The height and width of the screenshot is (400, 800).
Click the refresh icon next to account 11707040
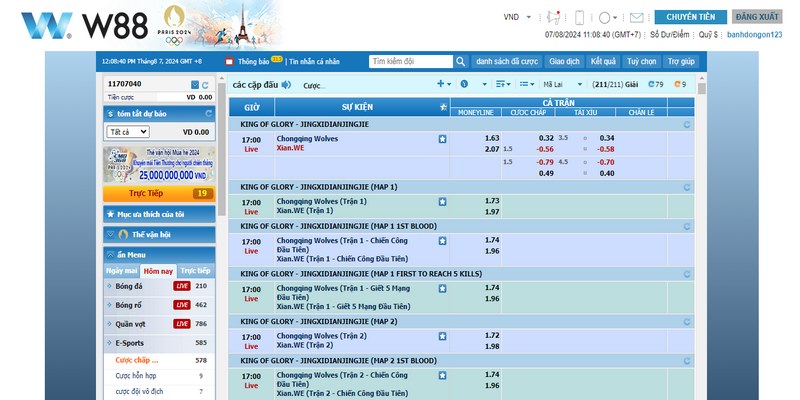[x=205, y=84]
